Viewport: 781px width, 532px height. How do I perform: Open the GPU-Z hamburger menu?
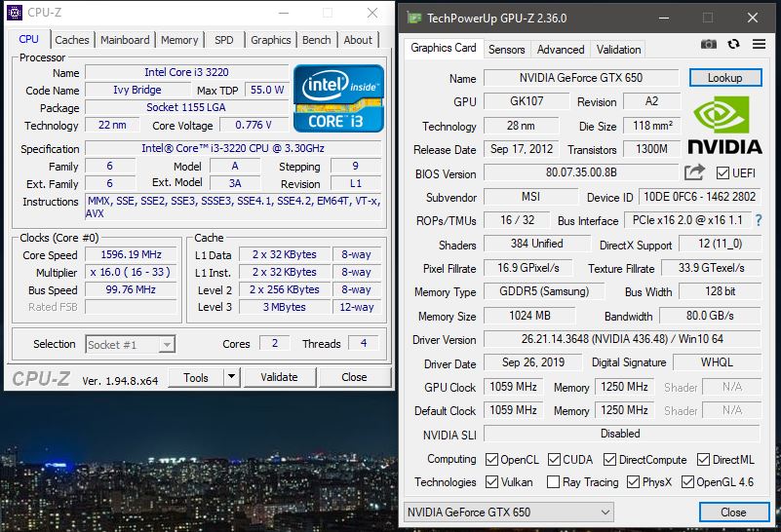coord(759,44)
